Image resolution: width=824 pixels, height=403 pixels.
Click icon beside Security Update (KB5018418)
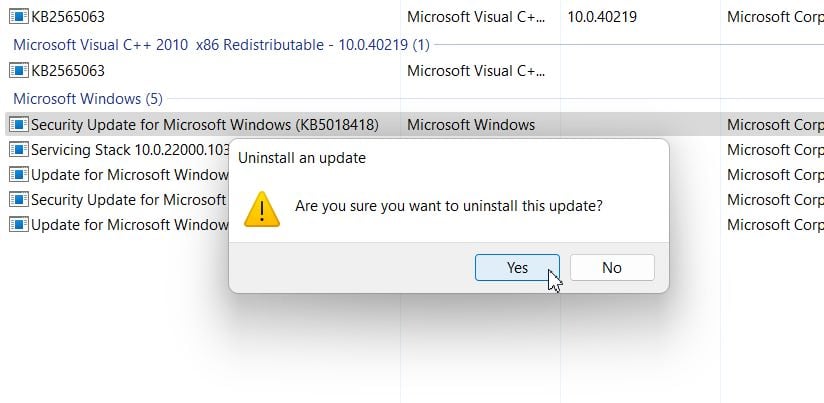[18, 125]
